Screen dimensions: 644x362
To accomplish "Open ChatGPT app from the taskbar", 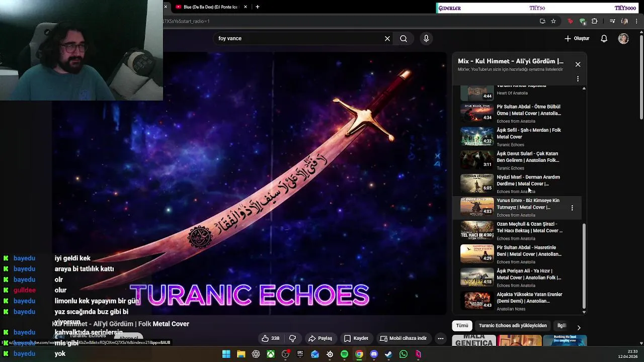I will click(256, 354).
